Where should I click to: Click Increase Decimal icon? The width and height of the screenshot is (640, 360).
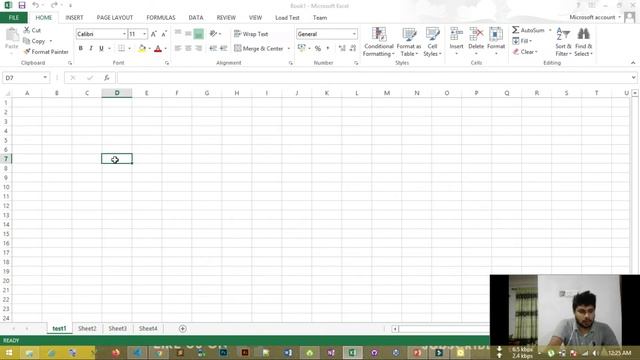342,49
